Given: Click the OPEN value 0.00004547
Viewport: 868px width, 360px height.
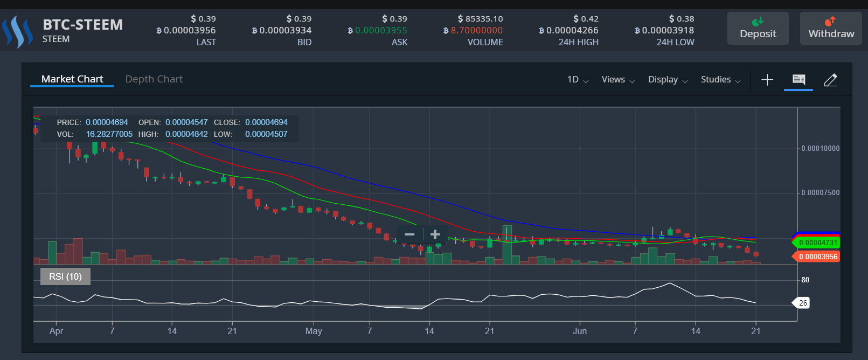Looking at the screenshot, I should click(186, 122).
